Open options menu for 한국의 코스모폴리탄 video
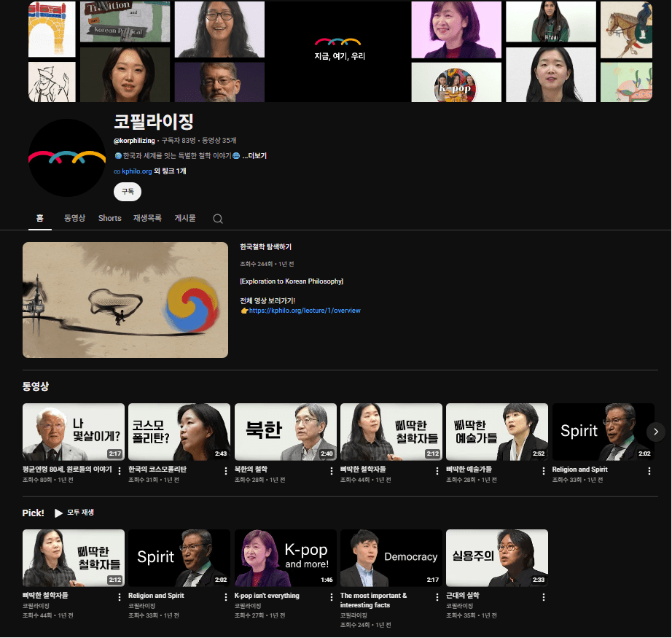Screen dimensions: 672x638 click(x=226, y=471)
